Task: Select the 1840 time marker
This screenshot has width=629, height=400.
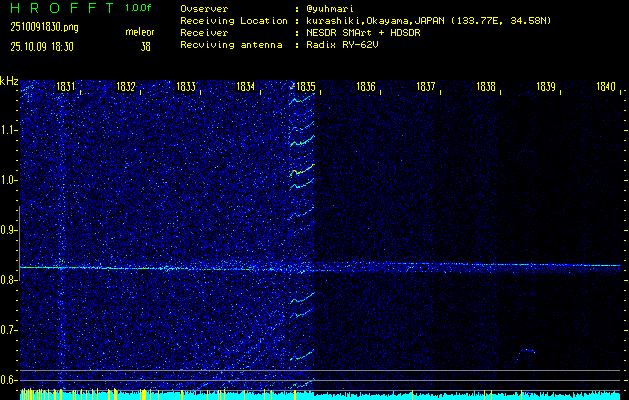Action: 606,86
